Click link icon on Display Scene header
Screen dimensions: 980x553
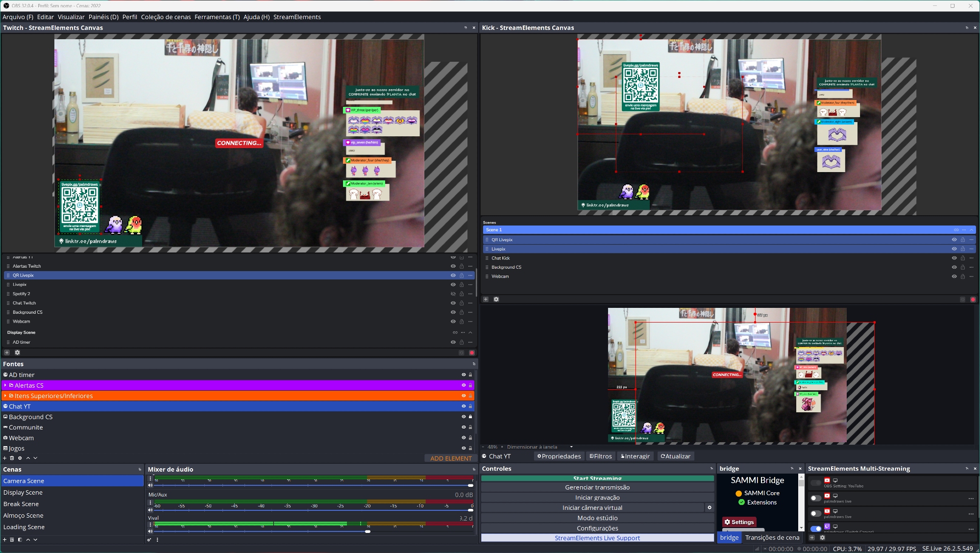(455, 332)
